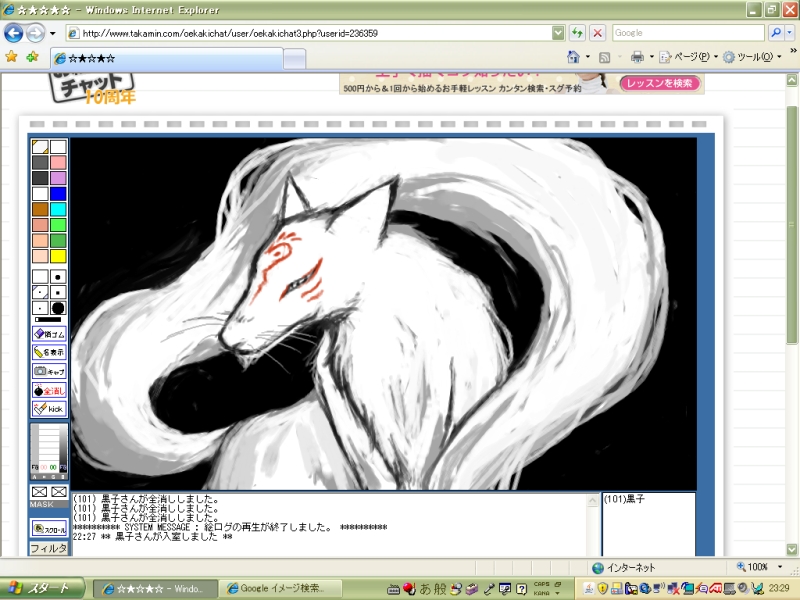Click the RSS feeds icon
Screen dimensions: 800x600
605,57
